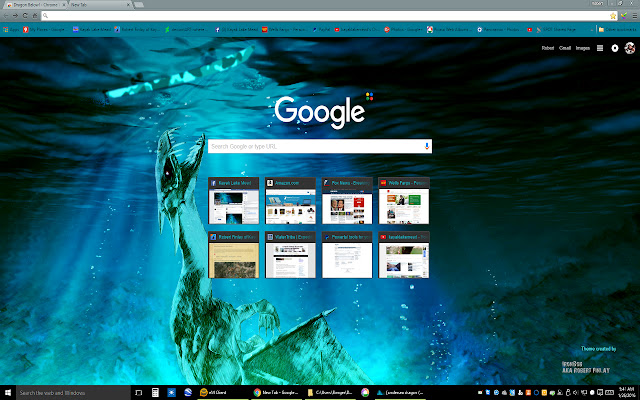Open the Kayak Lake Mead thumbnail tile
Image resolution: width=640 pixels, height=400 pixels.
click(233, 201)
